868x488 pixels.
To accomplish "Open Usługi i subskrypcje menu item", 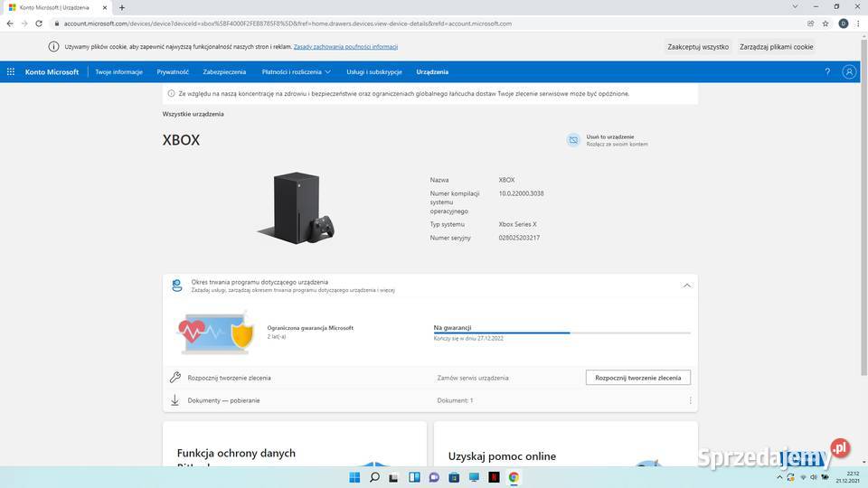I will 374,72.
